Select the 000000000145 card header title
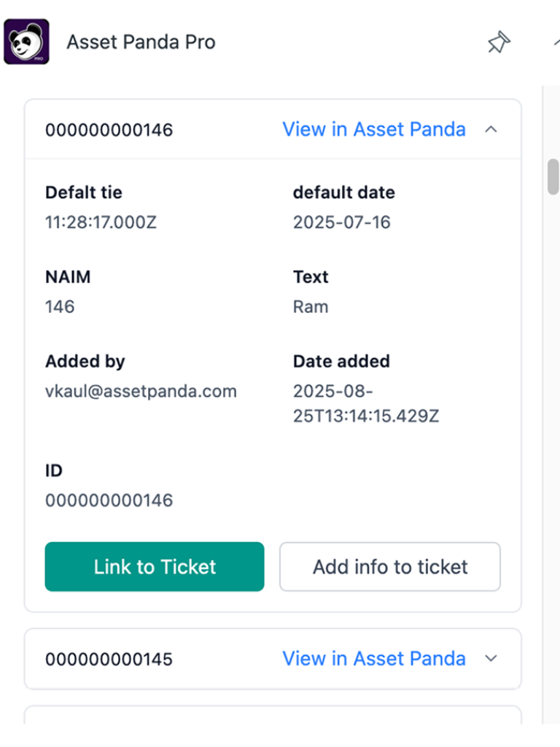Viewport: 560px width, 747px height. click(x=109, y=659)
